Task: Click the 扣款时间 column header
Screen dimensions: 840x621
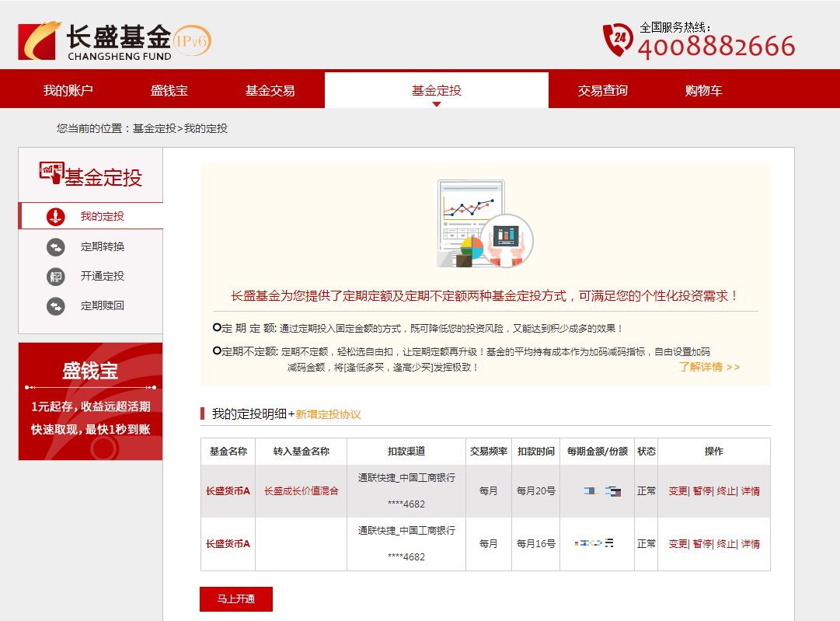Action: [535, 451]
